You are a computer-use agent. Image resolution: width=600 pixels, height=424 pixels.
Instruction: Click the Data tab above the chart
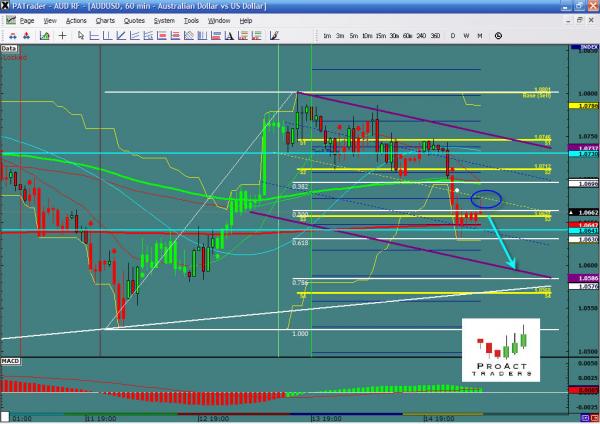[9, 47]
